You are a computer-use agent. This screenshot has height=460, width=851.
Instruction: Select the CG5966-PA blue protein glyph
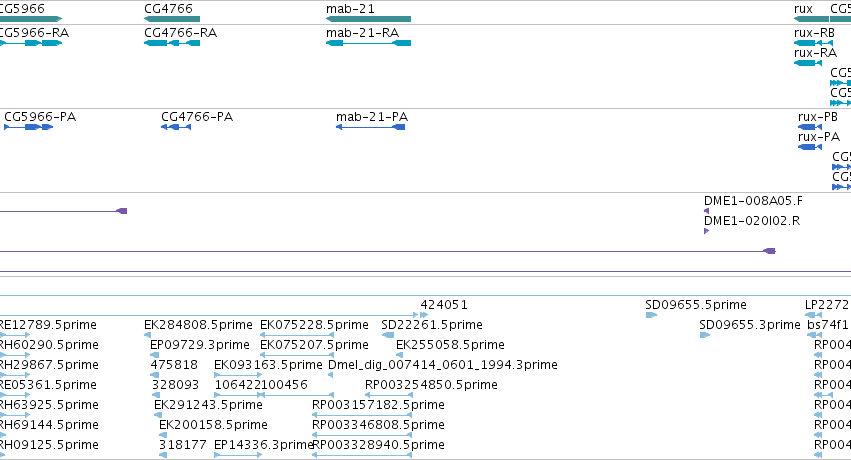[x=28, y=127]
